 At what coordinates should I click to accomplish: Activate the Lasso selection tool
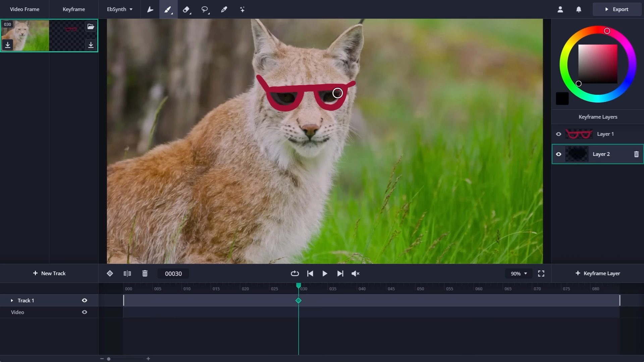pyautogui.click(x=205, y=9)
